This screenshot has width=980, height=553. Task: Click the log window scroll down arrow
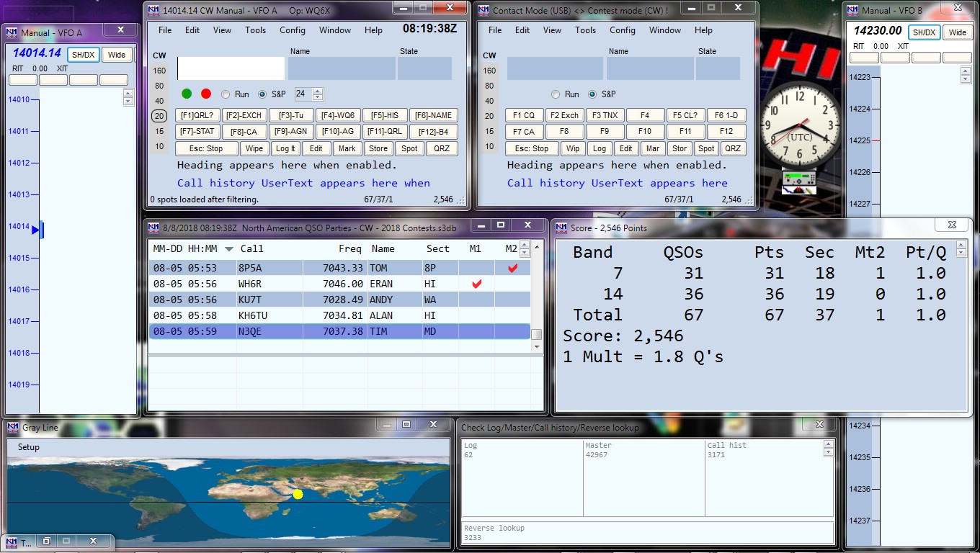pyautogui.click(x=536, y=347)
